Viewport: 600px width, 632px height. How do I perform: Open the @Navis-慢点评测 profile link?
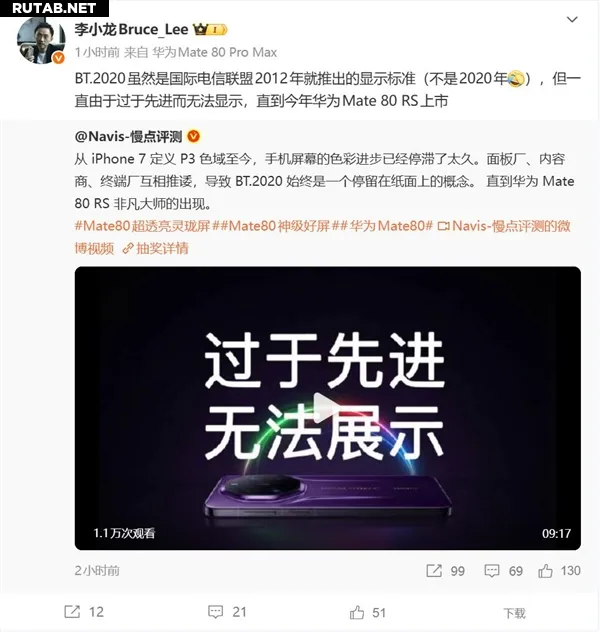click(128, 137)
